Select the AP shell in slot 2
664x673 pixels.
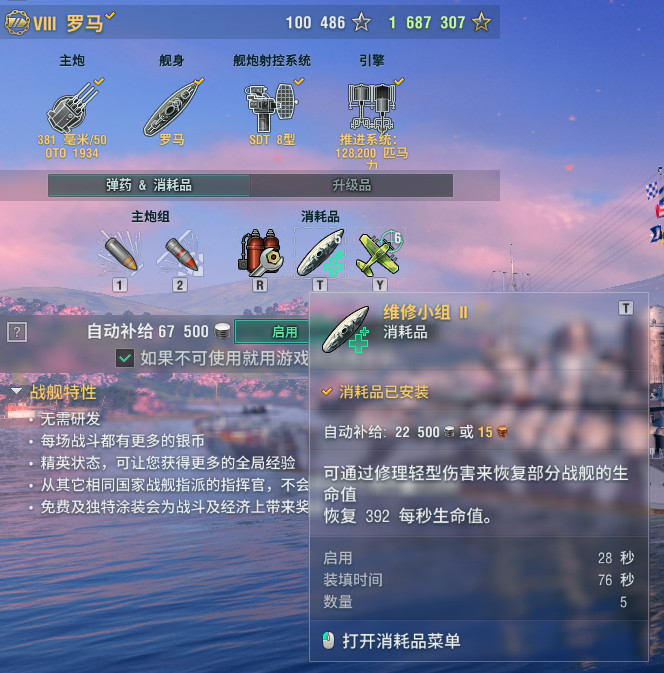click(180, 253)
